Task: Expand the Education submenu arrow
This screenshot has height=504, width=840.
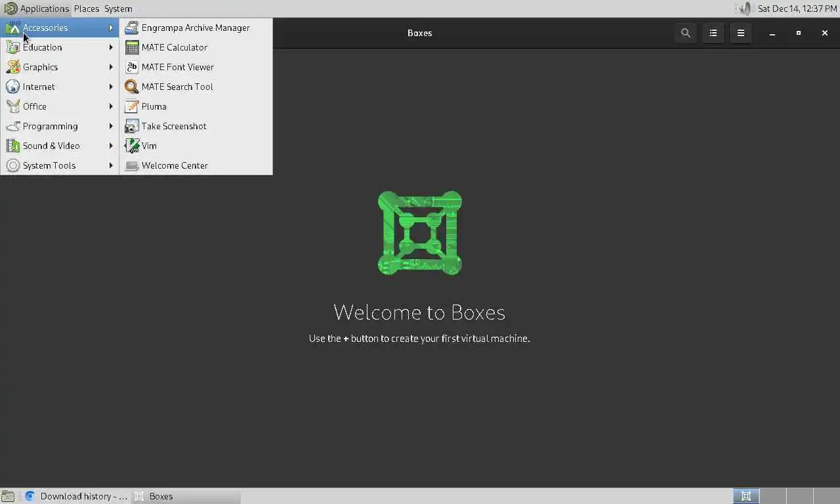Action: pos(111,47)
